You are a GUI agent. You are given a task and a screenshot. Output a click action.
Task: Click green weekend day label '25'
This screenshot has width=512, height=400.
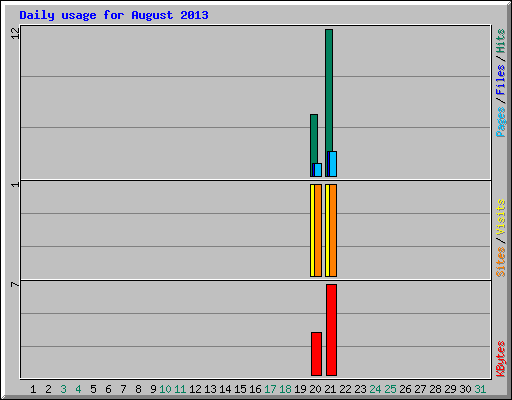pos(390,389)
